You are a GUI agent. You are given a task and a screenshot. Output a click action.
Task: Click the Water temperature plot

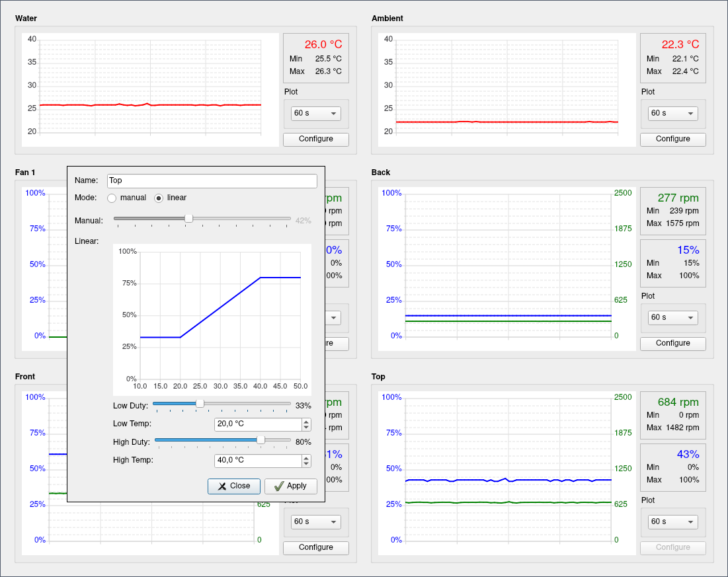click(x=151, y=90)
